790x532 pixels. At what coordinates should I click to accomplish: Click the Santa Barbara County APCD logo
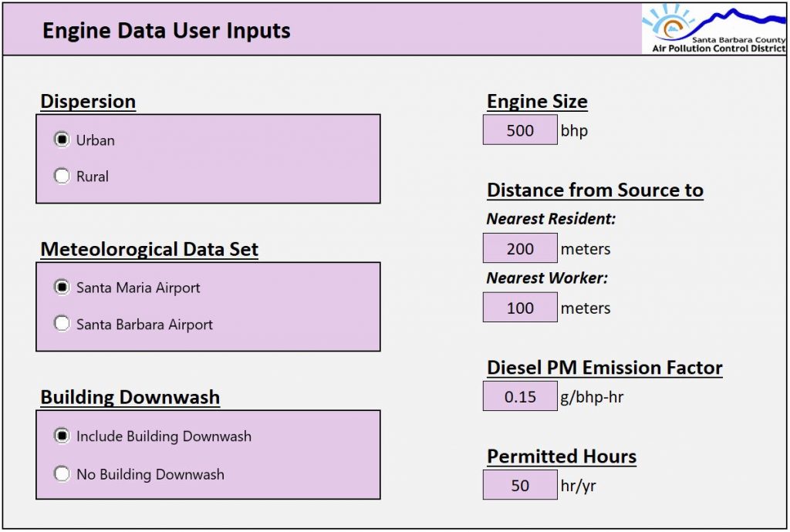click(x=714, y=29)
